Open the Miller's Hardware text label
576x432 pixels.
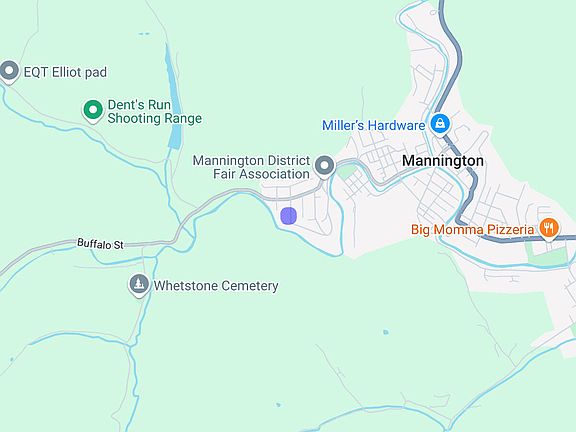click(374, 126)
